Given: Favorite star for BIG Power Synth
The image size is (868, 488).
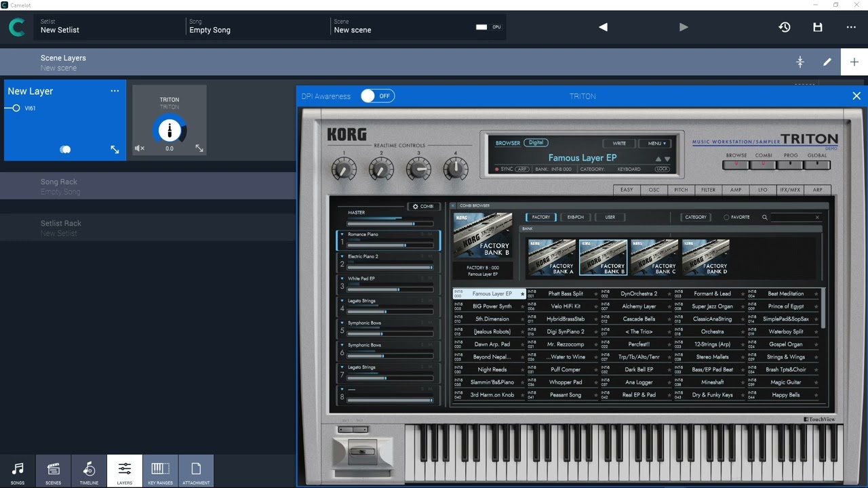Looking at the screenshot, I should 522,306.
